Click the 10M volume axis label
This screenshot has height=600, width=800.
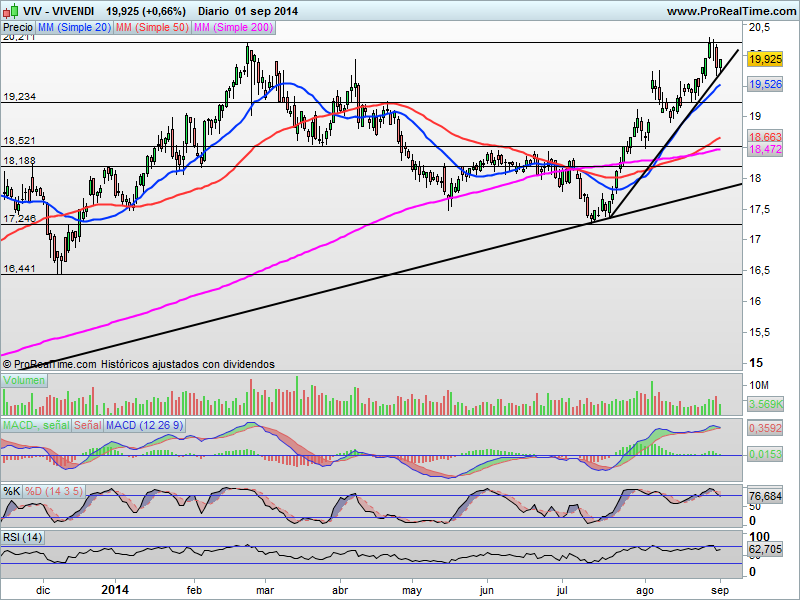point(759,386)
